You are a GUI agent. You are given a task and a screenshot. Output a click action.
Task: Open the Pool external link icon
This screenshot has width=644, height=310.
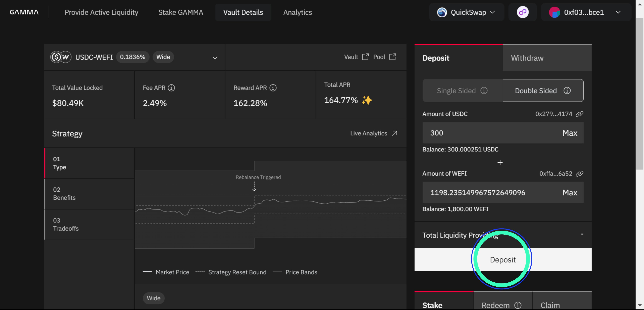click(x=392, y=57)
